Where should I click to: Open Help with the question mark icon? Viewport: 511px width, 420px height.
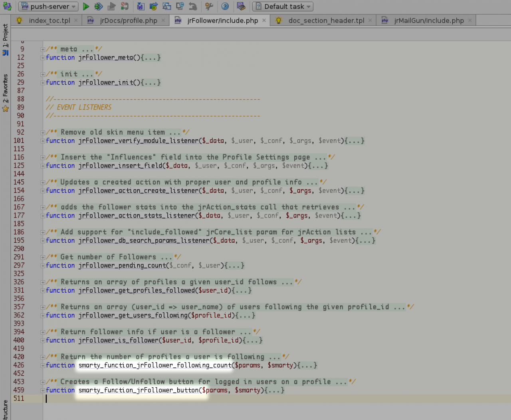click(x=225, y=6)
